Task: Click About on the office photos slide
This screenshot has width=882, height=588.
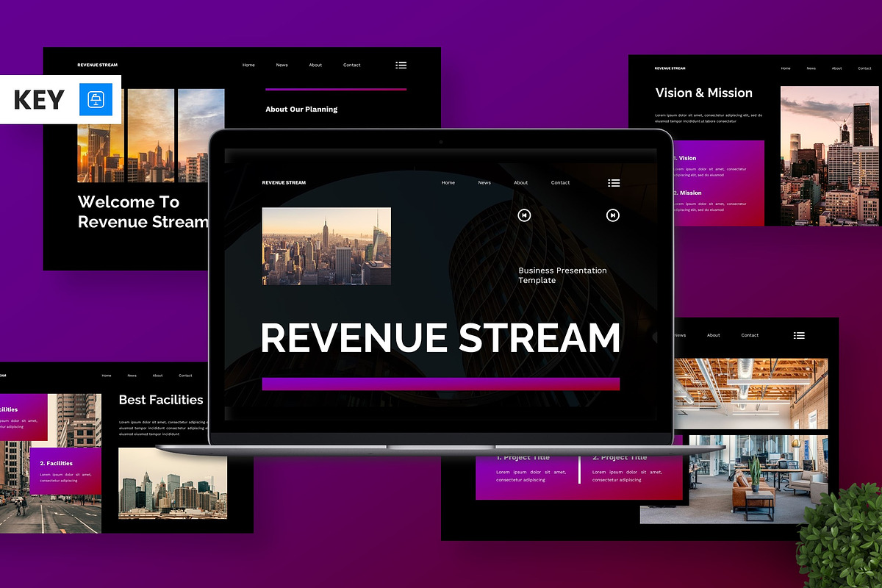Action: pyautogui.click(x=714, y=335)
